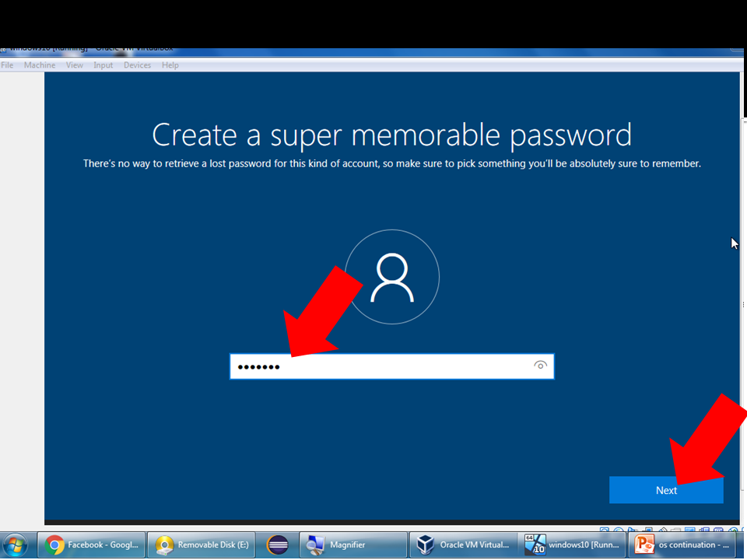Click the Next button
This screenshot has height=560, width=747.
tap(666, 490)
